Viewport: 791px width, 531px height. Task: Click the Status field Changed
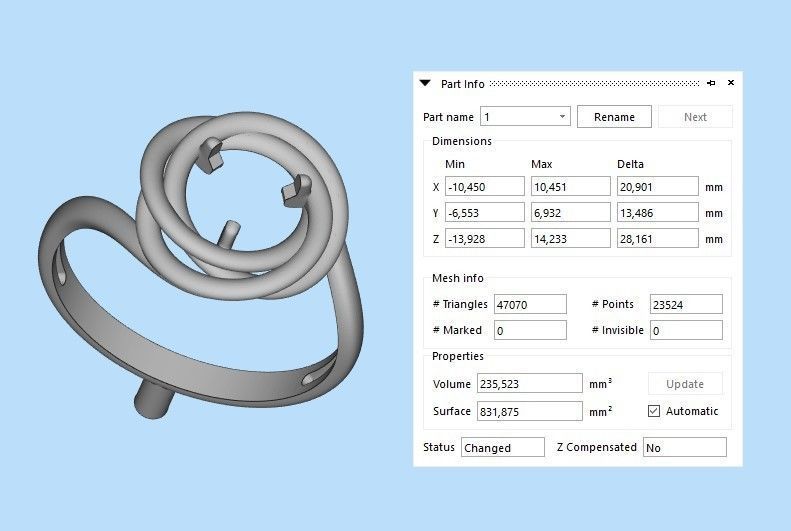502,447
